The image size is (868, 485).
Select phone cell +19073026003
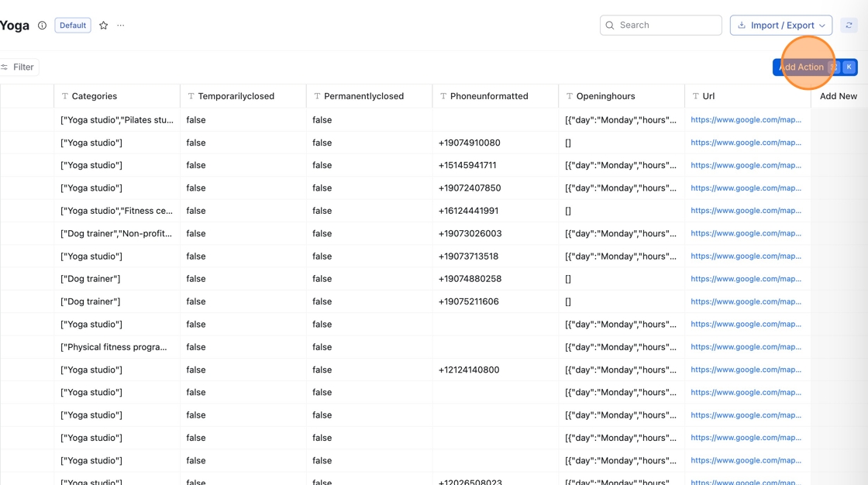pos(495,234)
